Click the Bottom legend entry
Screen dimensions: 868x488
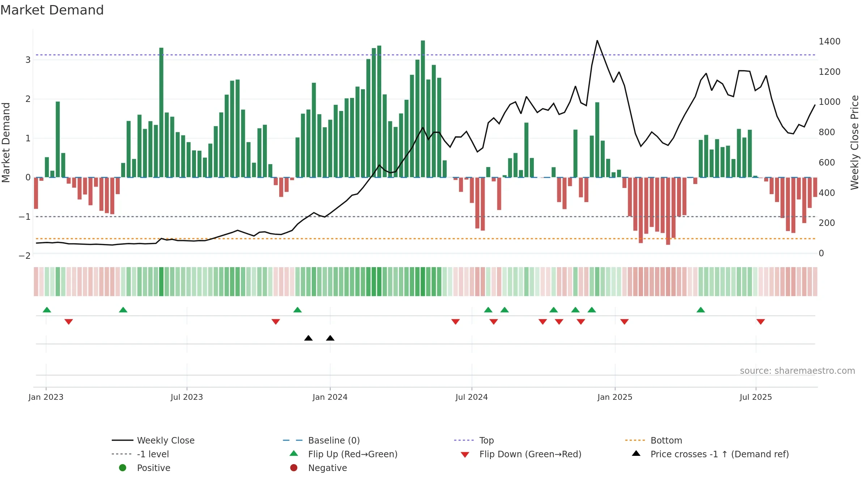653,440
